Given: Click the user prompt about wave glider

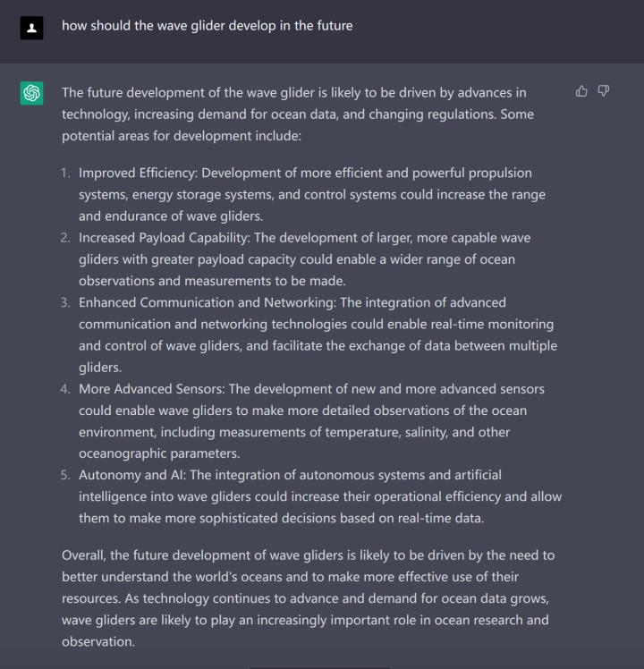Looking at the screenshot, I should pyautogui.click(x=208, y=26).
